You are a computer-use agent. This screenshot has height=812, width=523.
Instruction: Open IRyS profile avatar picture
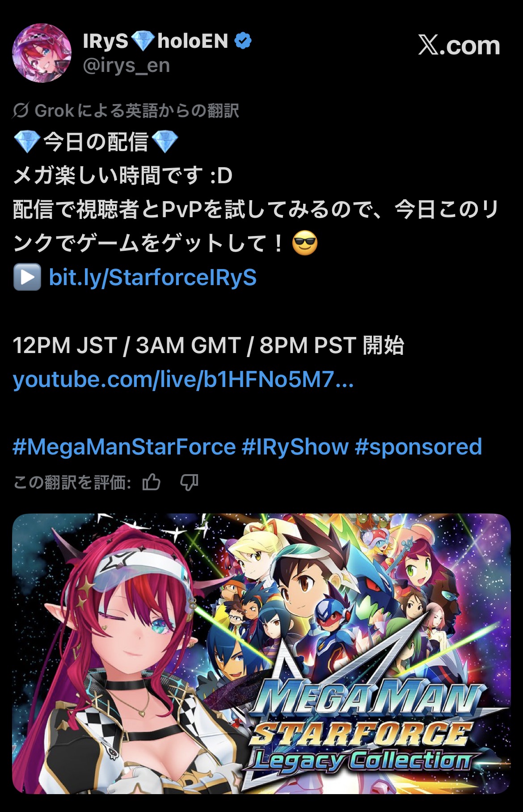coord(42,53)
